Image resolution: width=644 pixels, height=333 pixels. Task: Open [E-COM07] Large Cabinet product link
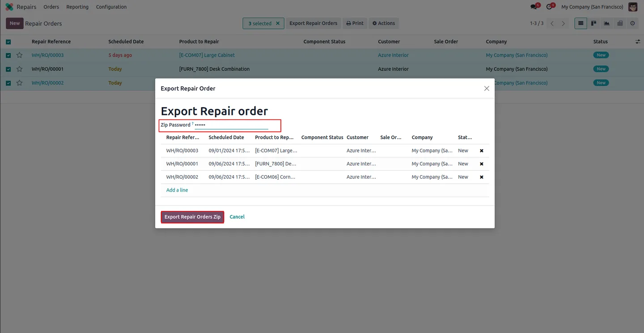tap(207, 55)
